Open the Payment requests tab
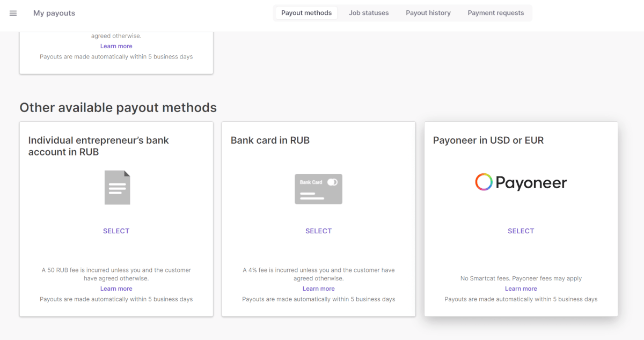Image resolution: width=644 pixels, height=340 pixels. 496,13
